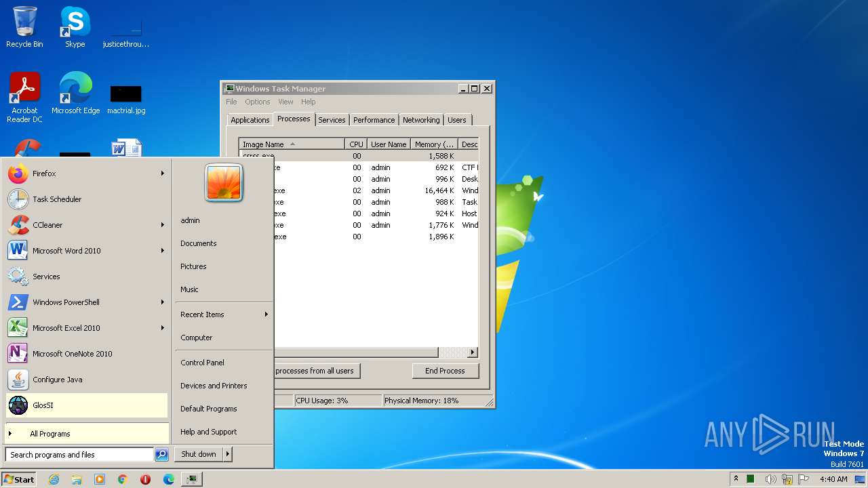Open the Skype desktop shortcut
The width and height of the screenshot is (868, 488).
[x=75, y=27]
